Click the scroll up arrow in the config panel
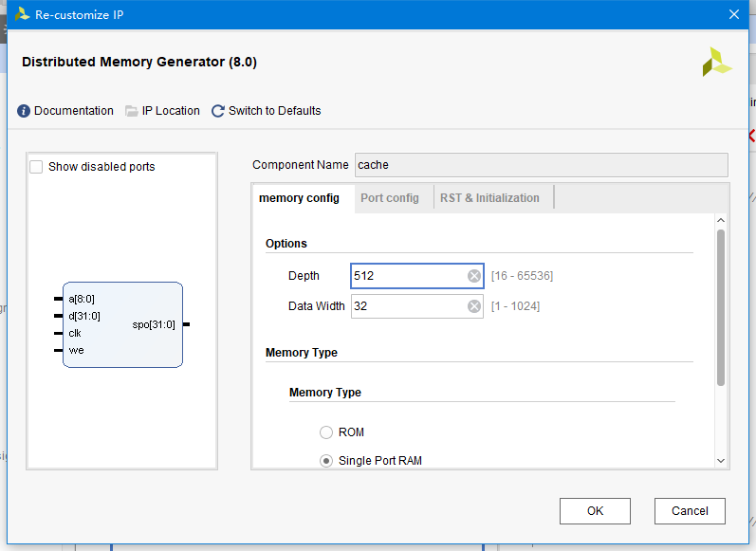Screen dimensions: 756x551 (721, 220)
